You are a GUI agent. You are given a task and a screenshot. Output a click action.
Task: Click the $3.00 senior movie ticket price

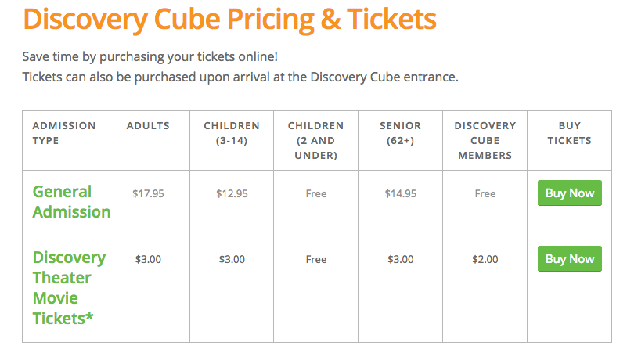400,259
